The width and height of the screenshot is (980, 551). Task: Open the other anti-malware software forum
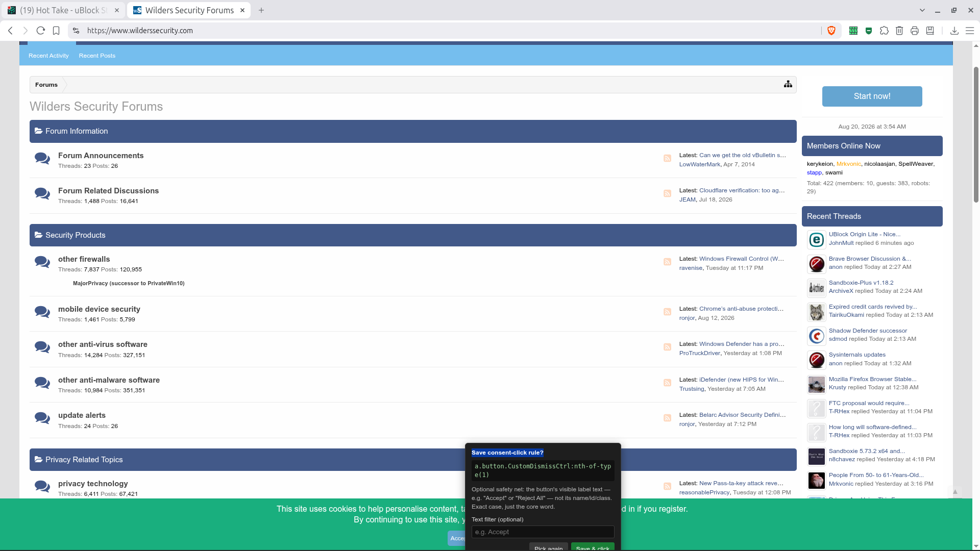(109, 380)
